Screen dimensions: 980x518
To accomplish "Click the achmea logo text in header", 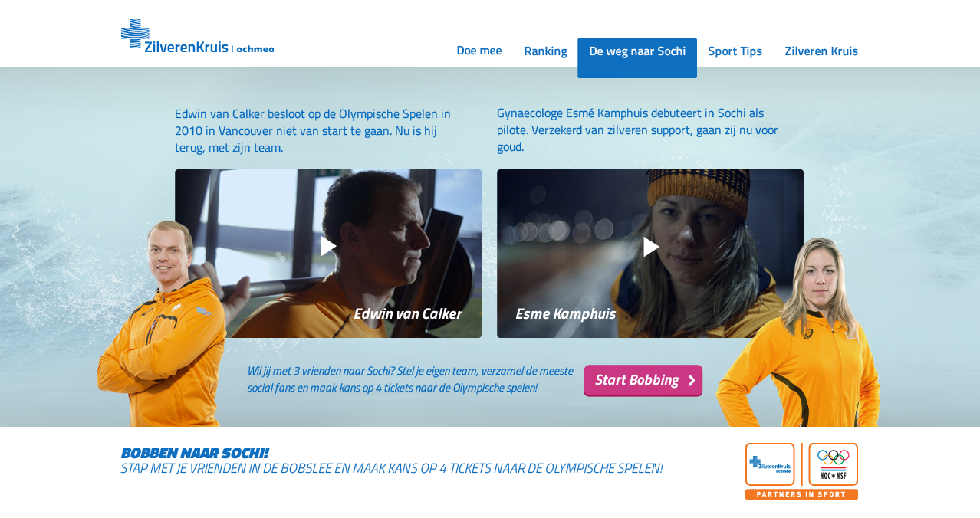I will pos(255,49).
